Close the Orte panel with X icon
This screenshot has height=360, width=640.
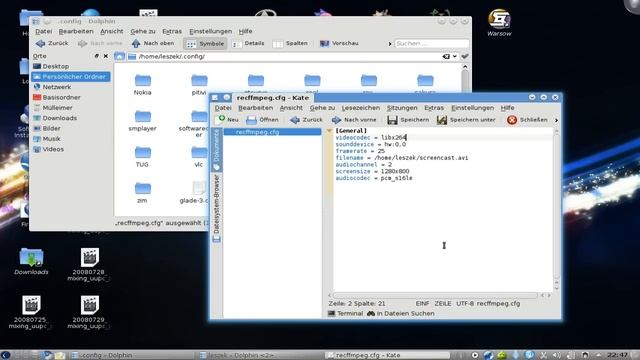[106, 56]
